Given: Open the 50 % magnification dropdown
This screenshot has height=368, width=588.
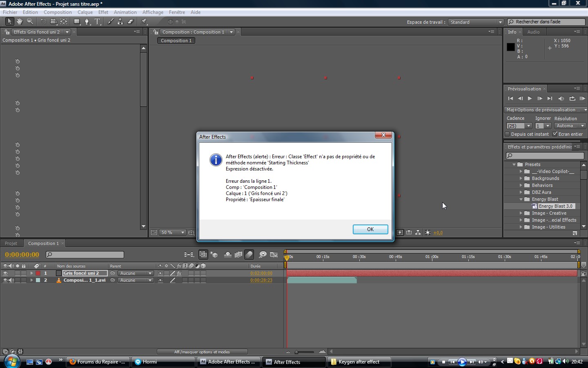Looking at the screenshot, I should pyautogui.click(x=172, y=232).
